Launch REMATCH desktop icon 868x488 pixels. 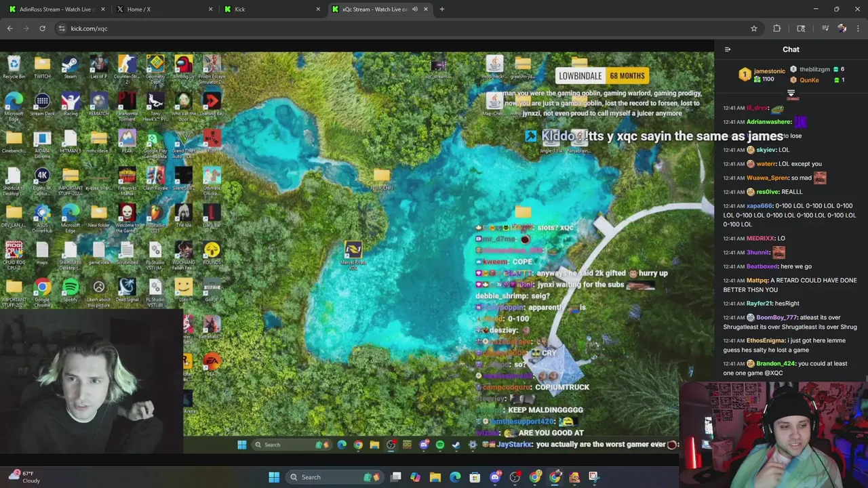(x=98, y=105)
